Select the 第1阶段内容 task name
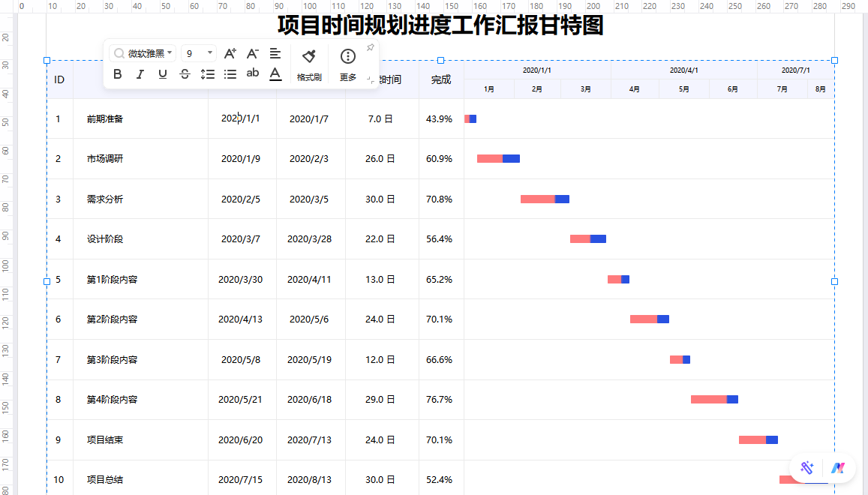868x495 pixels. (112, 280)
